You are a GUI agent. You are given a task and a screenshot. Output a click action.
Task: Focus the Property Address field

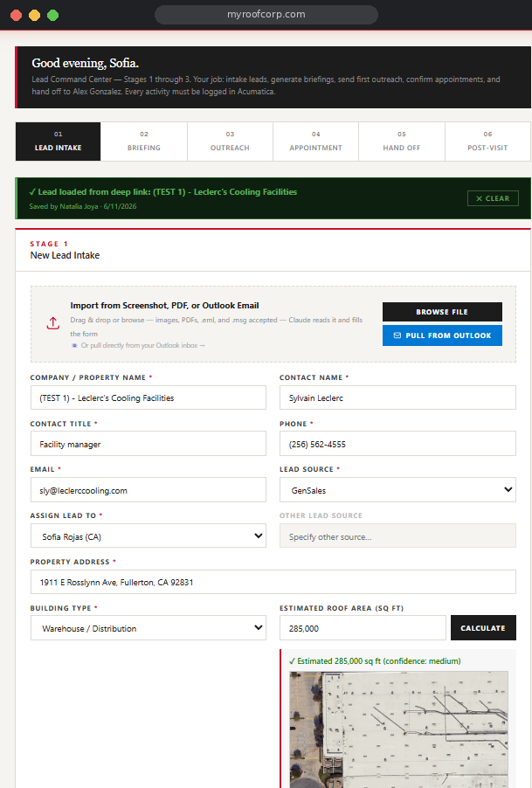(273, 582)
